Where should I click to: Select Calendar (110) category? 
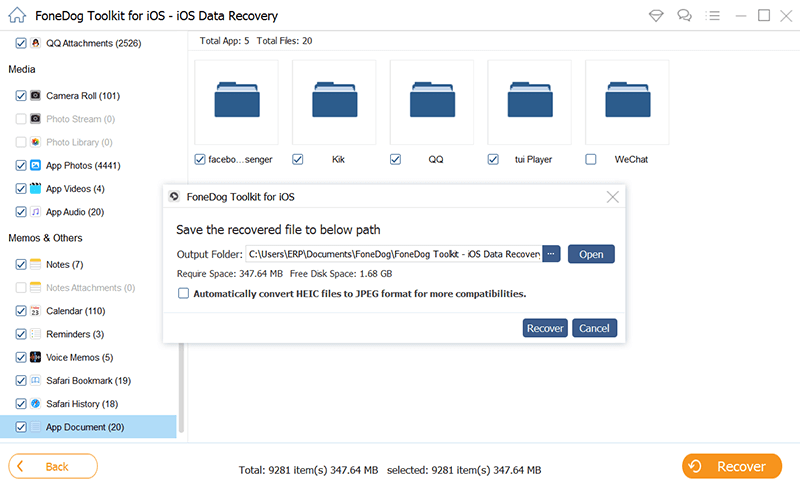[76, 311]
